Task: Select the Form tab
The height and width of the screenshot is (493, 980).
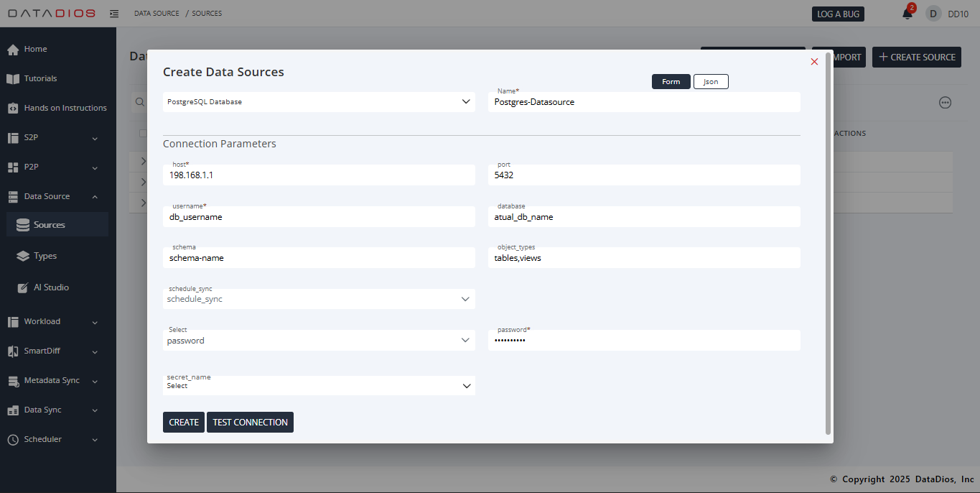Action: (671, 81)
